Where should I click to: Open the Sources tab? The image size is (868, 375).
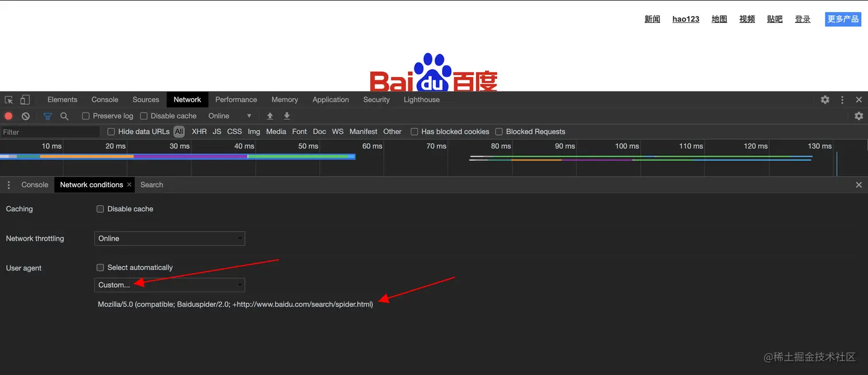coord(146,100)
